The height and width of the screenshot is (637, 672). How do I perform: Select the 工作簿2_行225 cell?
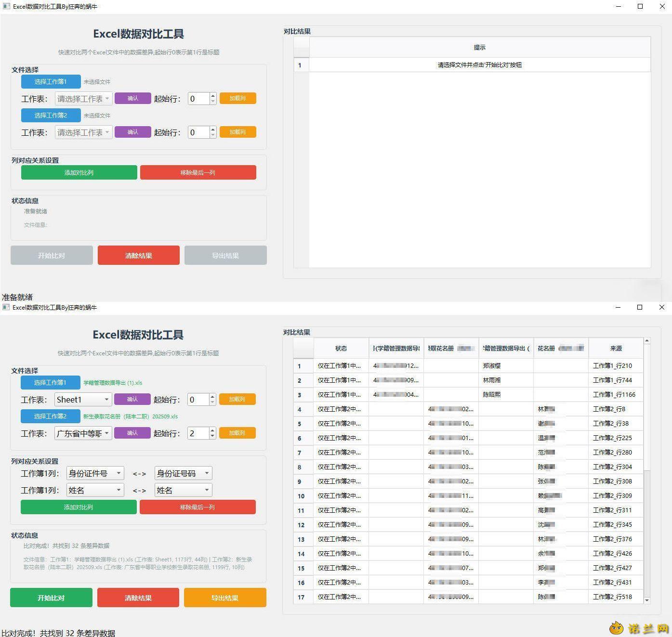coord(616,438)
